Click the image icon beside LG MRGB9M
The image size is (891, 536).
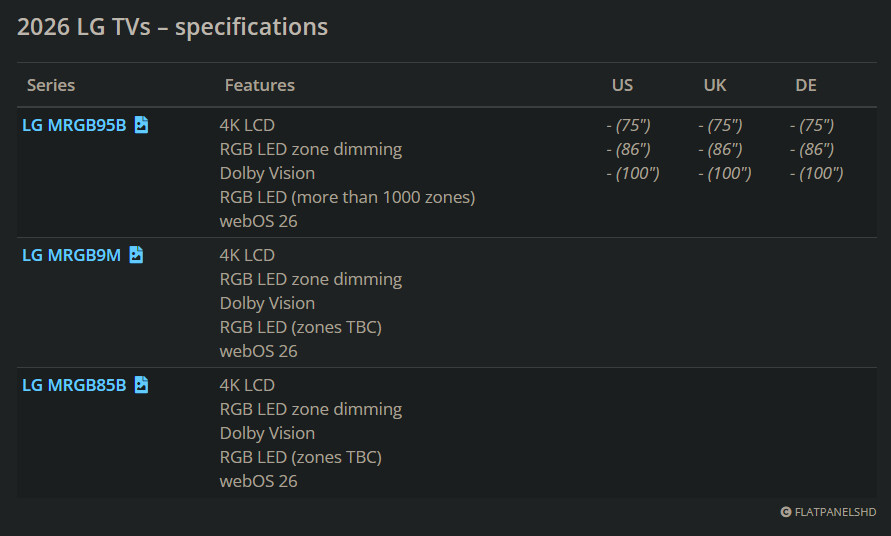pos(136,255)
